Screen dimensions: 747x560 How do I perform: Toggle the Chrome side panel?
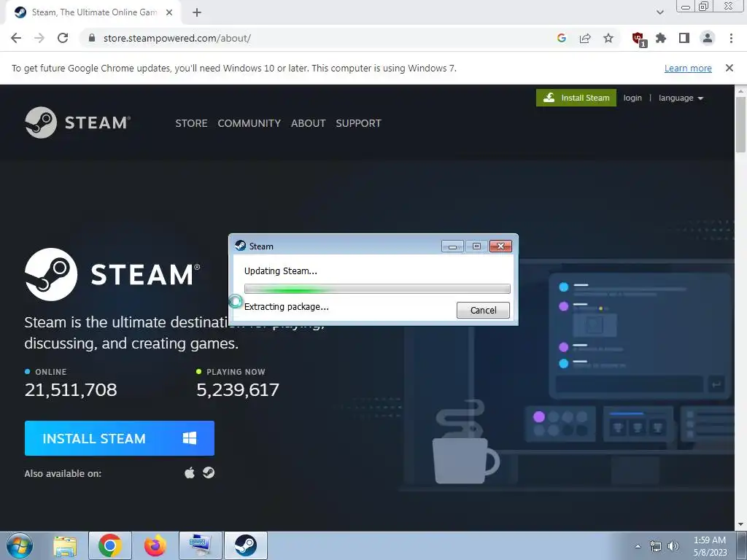(684, 38)
